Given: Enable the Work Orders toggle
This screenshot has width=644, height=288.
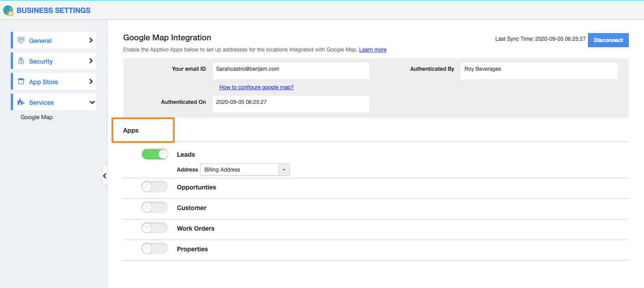Looking at the screenshot, I should [x=154, y=228].
